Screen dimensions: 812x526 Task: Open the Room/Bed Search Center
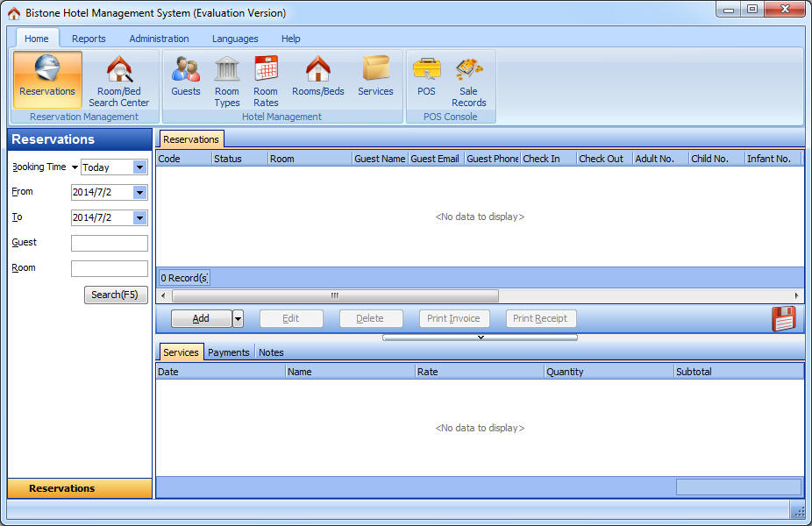tap(118, 79)
